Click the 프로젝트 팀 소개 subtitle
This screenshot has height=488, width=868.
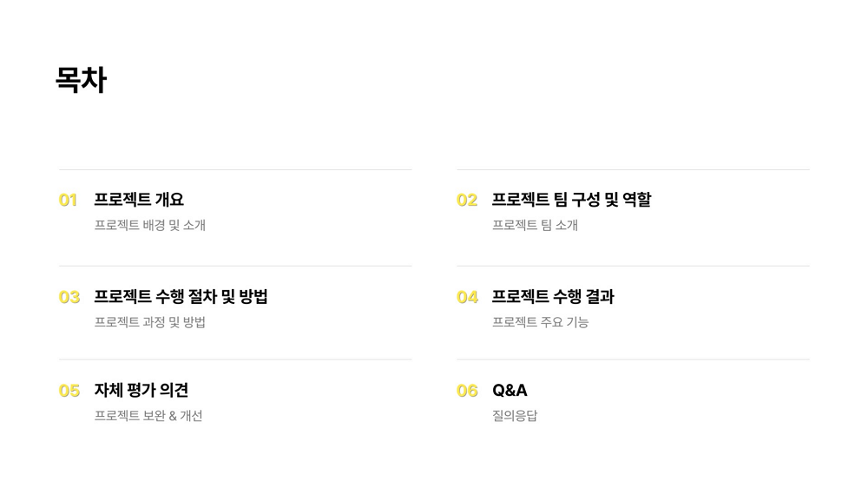tap(536, 225)
